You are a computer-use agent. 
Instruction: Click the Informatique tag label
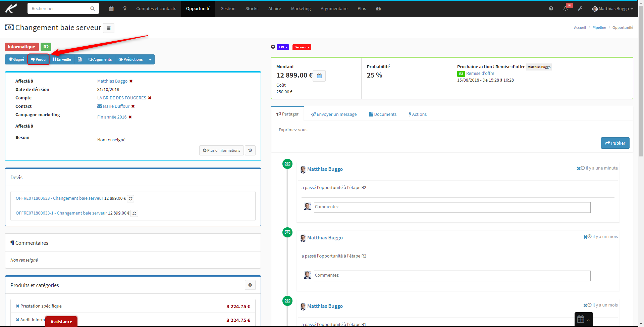click(x=21, y=47)
